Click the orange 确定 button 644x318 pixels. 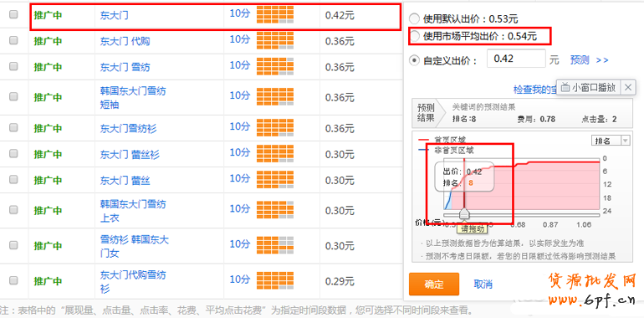point(434,284)
